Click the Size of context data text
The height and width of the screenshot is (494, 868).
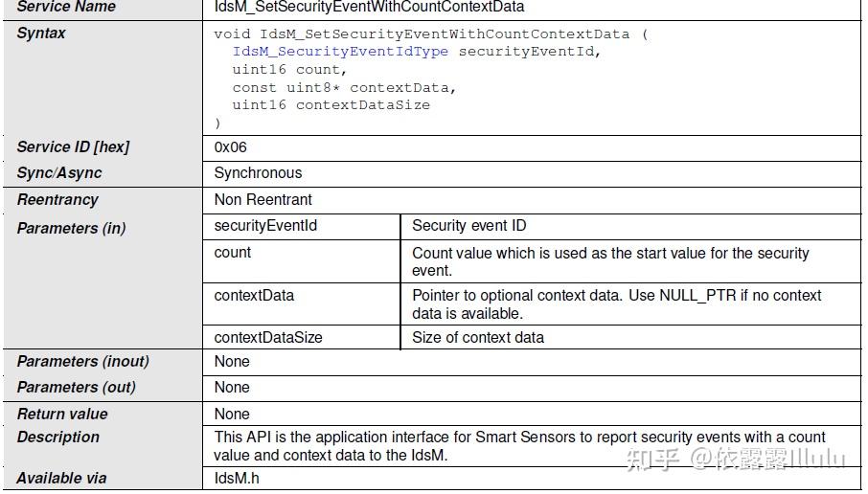point(477,337)
